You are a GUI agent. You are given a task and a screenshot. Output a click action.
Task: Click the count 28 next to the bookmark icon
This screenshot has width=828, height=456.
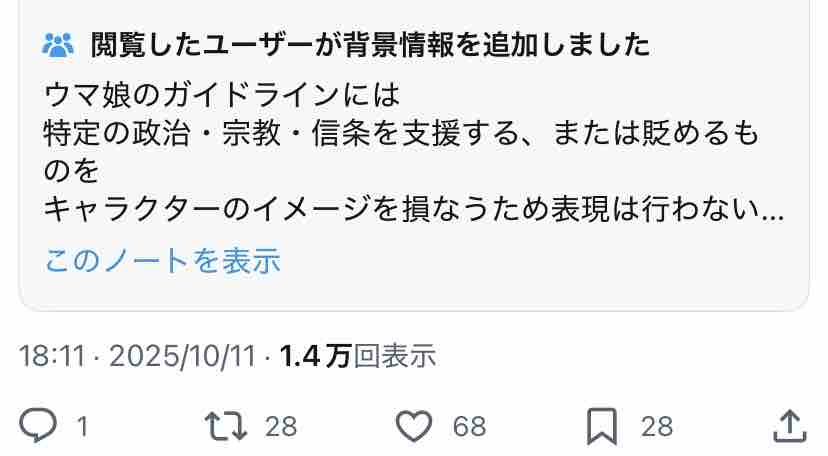coord(657,426)
